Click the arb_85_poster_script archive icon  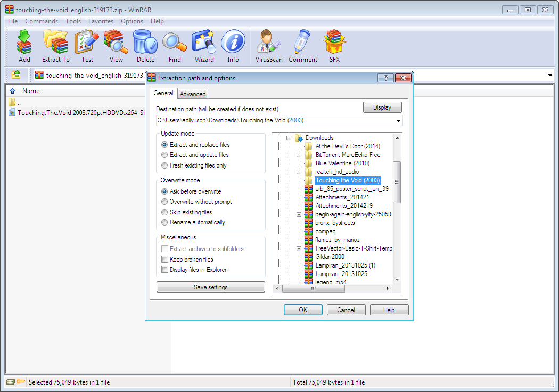pos(309,189)
